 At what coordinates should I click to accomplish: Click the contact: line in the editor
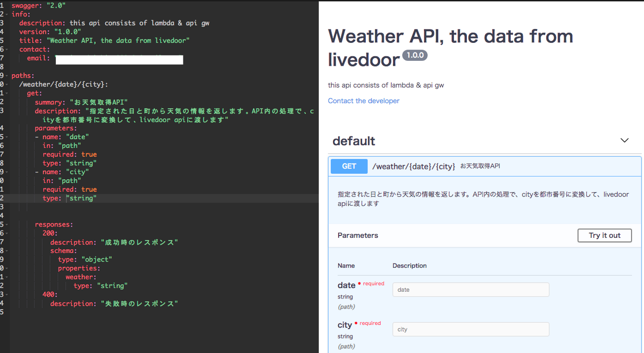tap(34, 49)
